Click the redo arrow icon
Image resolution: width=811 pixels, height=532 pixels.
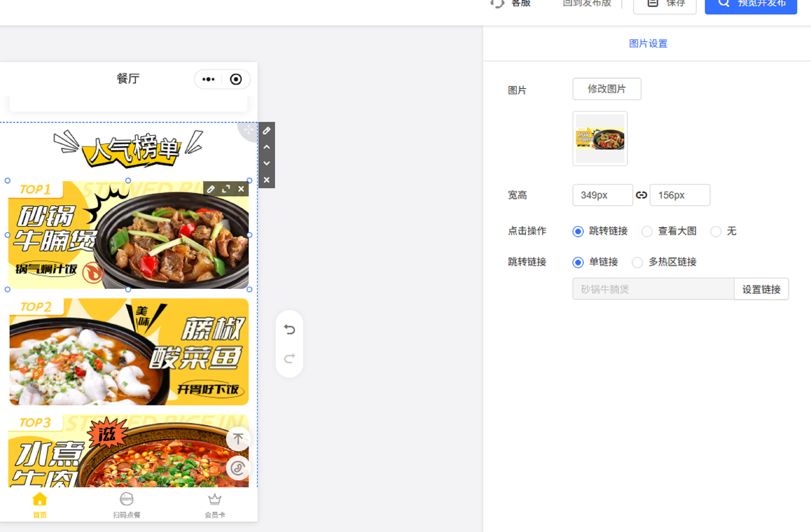tap(289, 358)
